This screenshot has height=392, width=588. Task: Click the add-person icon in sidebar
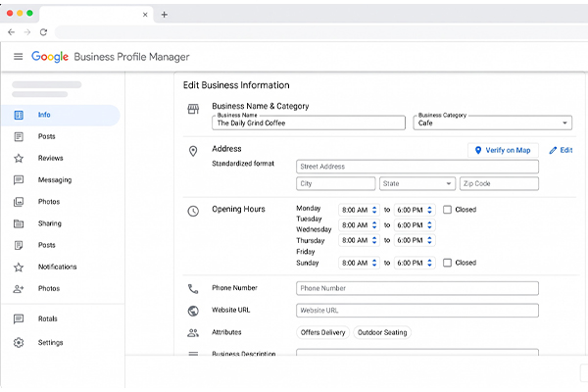[x=19, y=289]
